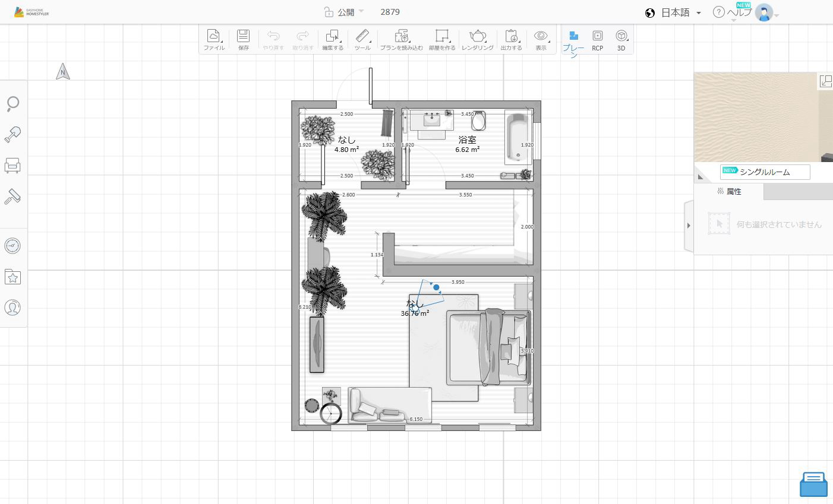
Task: Click the globe language icon
Action: coord(650,12)
